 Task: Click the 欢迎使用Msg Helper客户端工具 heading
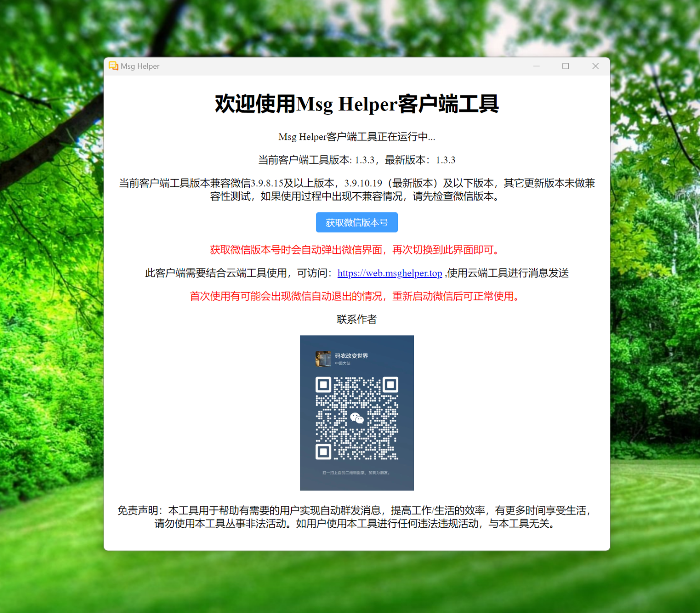pyautogui.click(x=356, y=104)
